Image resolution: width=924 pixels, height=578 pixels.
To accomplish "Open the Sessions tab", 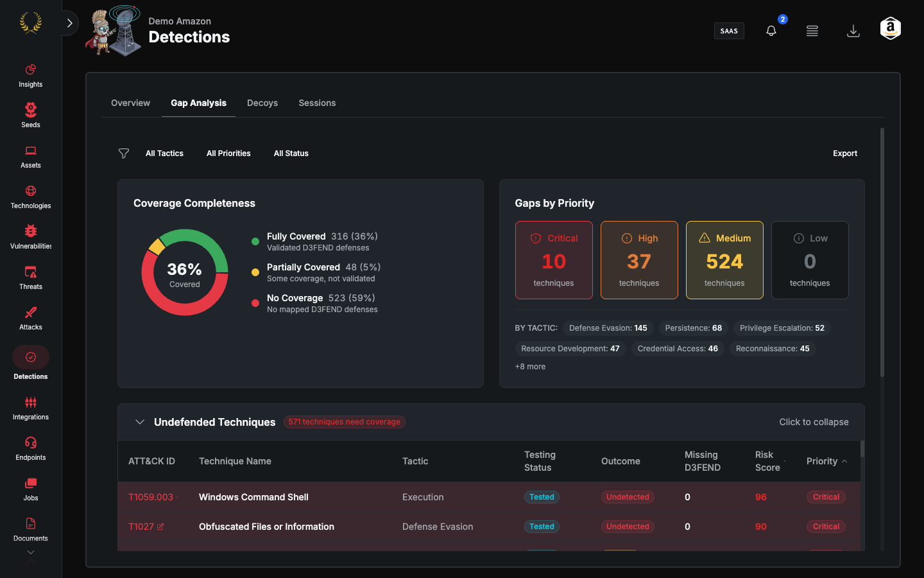I will point(317,103).
